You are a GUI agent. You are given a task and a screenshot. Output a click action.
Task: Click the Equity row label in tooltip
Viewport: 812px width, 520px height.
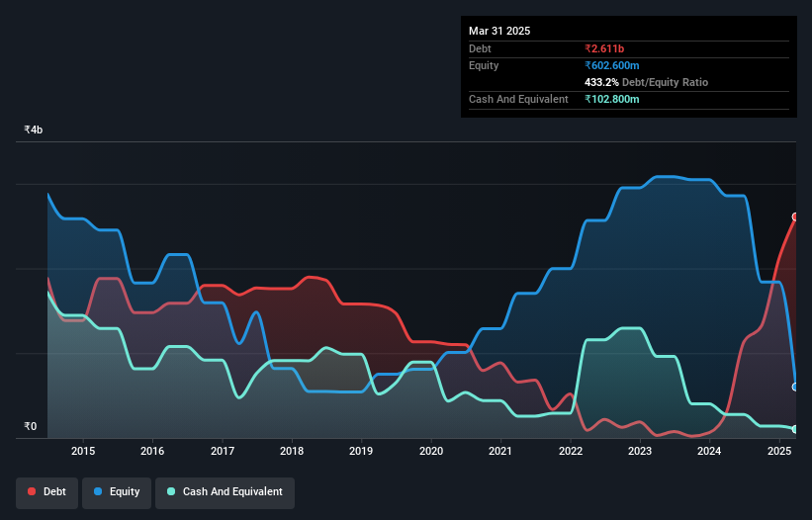pos(484,65)
